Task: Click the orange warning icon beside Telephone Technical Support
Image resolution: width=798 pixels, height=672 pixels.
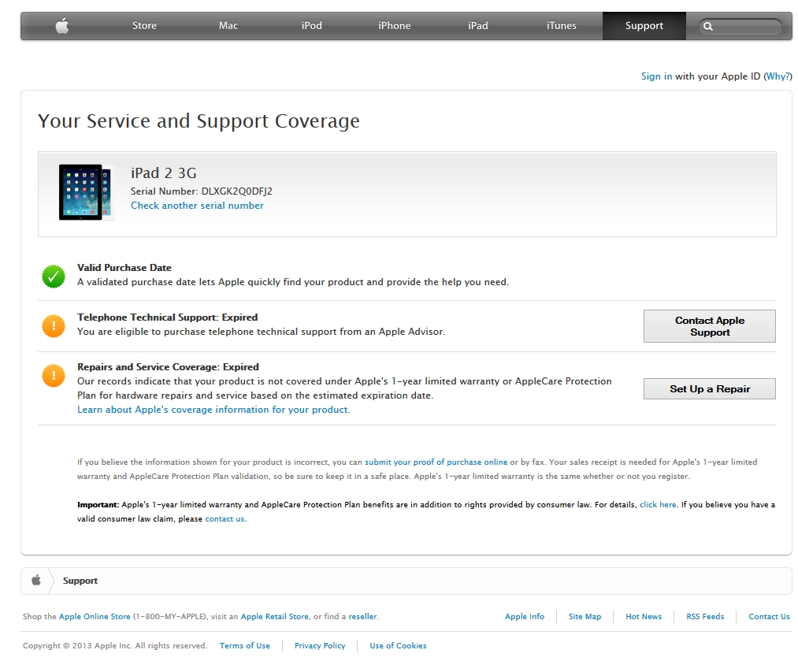Action: (54, 326)
